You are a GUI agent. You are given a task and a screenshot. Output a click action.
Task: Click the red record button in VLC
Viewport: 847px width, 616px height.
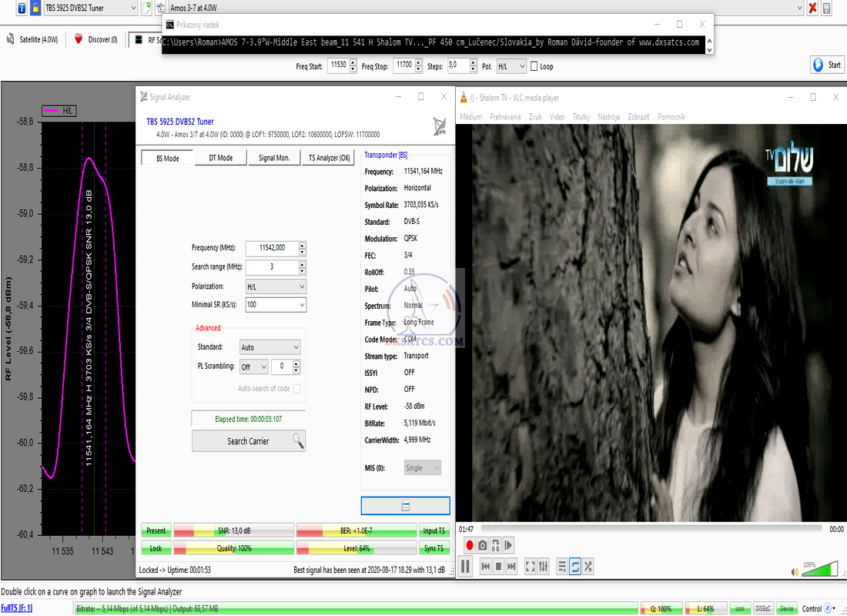pyautogui.click(x=469, y=545)
